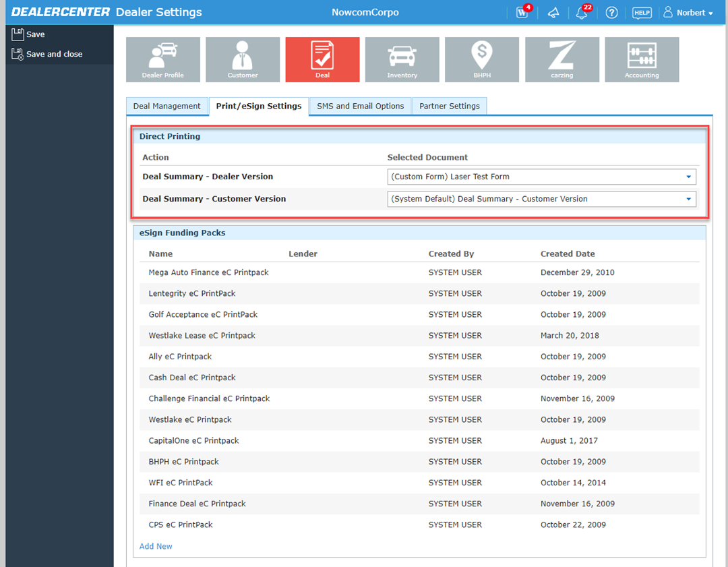This screenshot has height=567, width=728.
Task: Click the Save floppy disk icon
Action: pyautogui.click(x=18, y=34)
